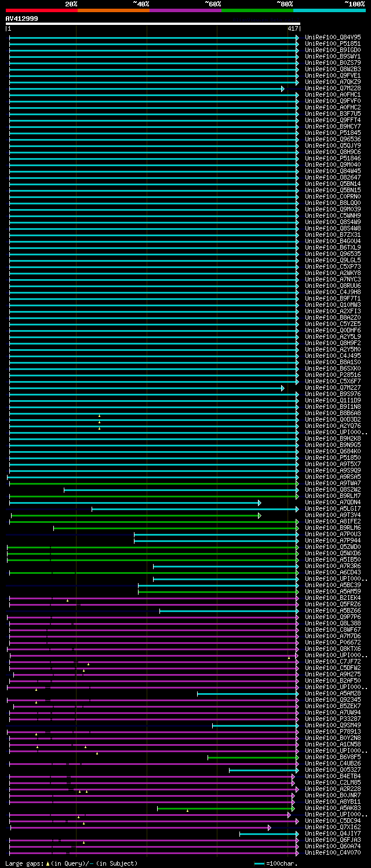Select hit UniRef100_B3F7U5
The image size is (371, 868).
point(332,113)
